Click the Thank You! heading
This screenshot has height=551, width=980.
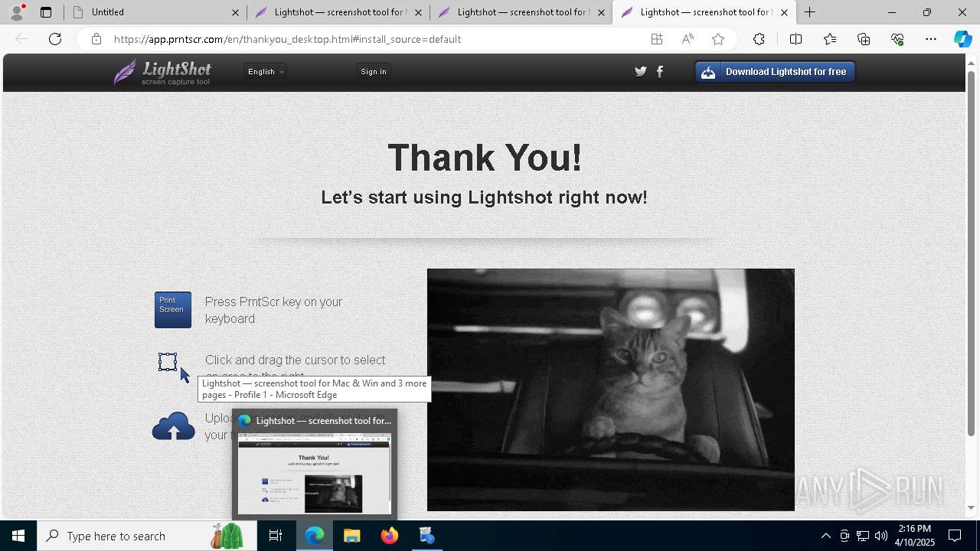pos(485,158)
